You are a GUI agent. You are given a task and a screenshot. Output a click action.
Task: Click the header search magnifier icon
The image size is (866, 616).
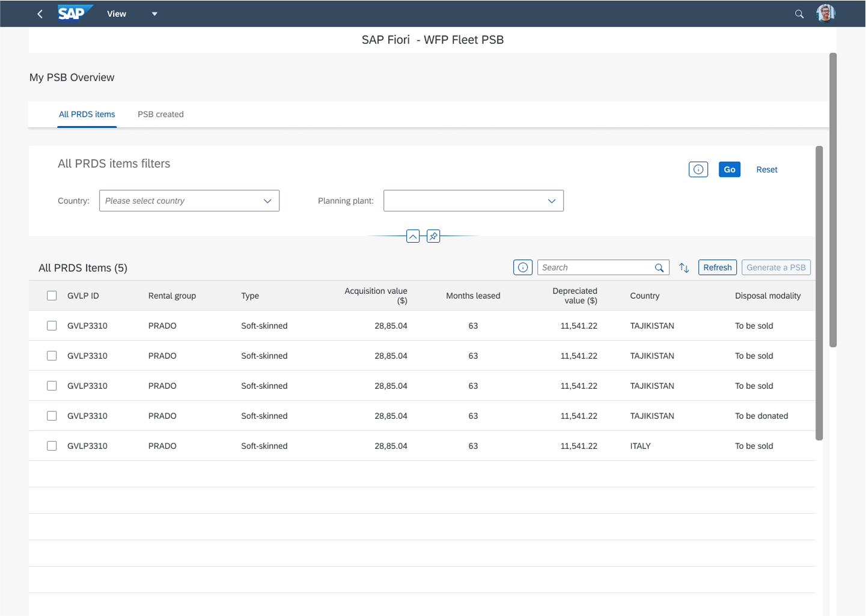[799, 14]
